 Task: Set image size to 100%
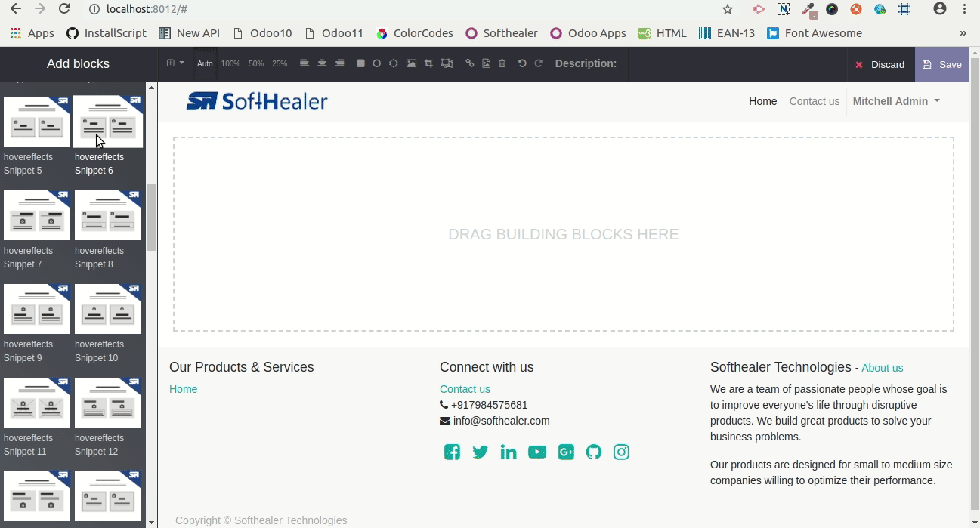[230, 64]
